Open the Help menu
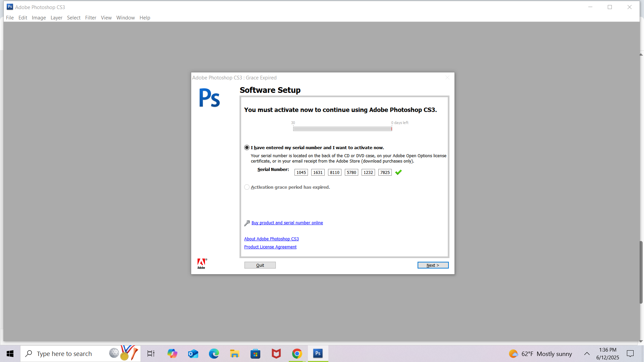644x362 pixels. pos(145,18)
